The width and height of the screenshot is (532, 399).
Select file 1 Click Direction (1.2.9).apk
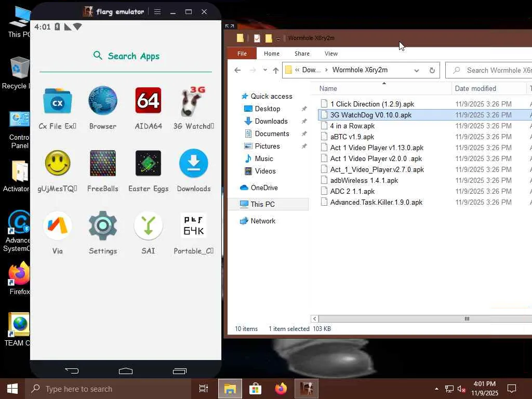click(x=372, y=104)
